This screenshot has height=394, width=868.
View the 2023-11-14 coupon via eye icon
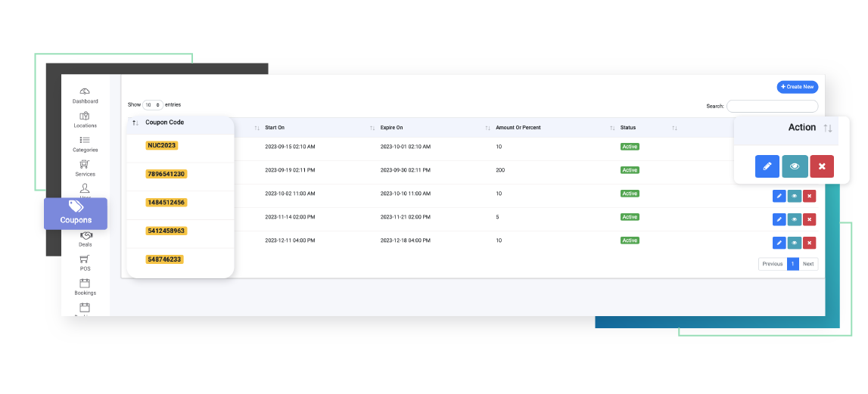pos(794,219)
